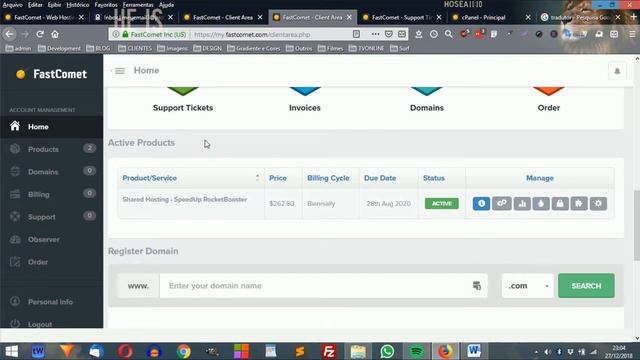Viewport: 640px width, 360px height.
Task: Click the chain-link icon in Manage column
Action: [x=502, y=203]
